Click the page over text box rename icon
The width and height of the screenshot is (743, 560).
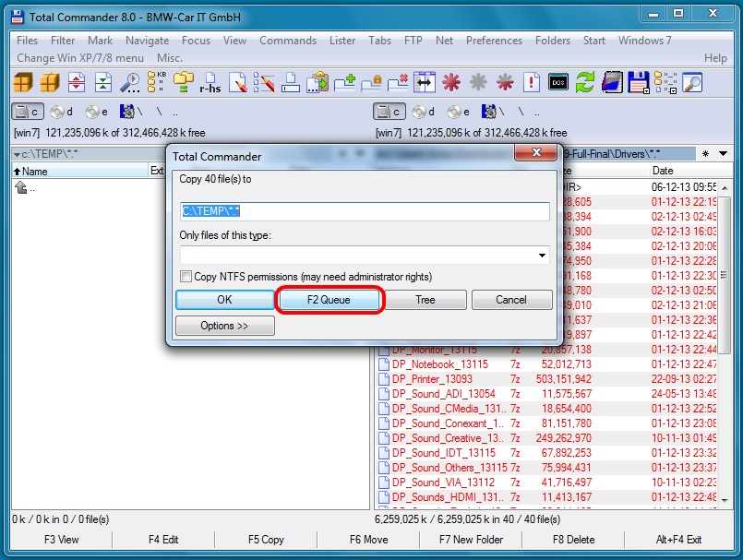tap(291, 82)
